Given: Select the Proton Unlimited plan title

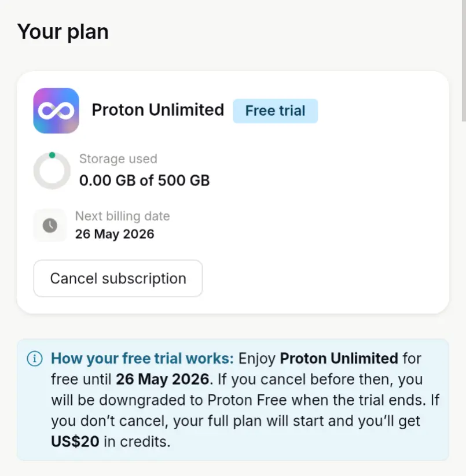Looking at the screenshot, I should pyautogui.click(x=158, y=110).
